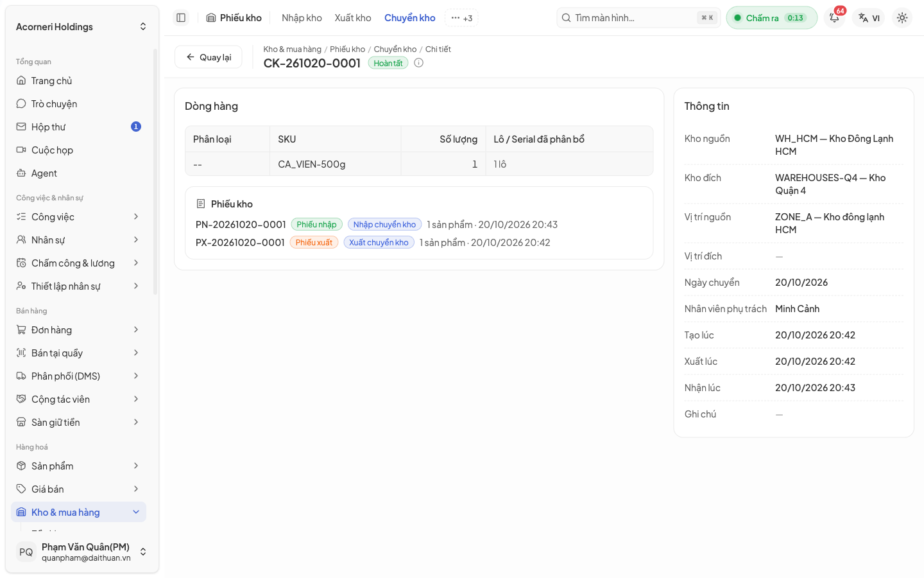924x578 pixels.
Task: Open the +3 more tabs menu
Action: 461,18
